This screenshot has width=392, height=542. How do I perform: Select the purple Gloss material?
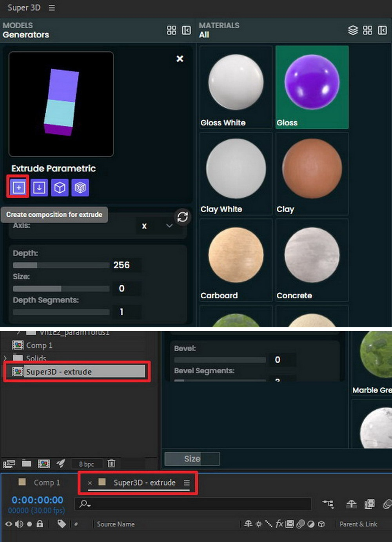[312, 87]
